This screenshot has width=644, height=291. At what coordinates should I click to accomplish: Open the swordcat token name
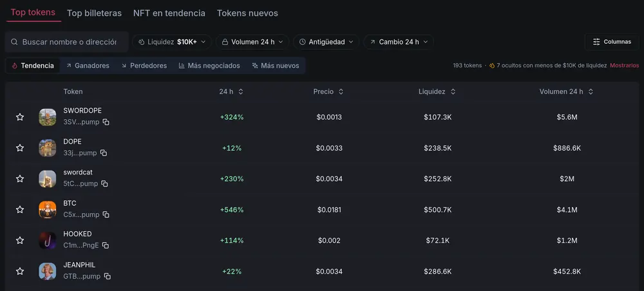78,172
